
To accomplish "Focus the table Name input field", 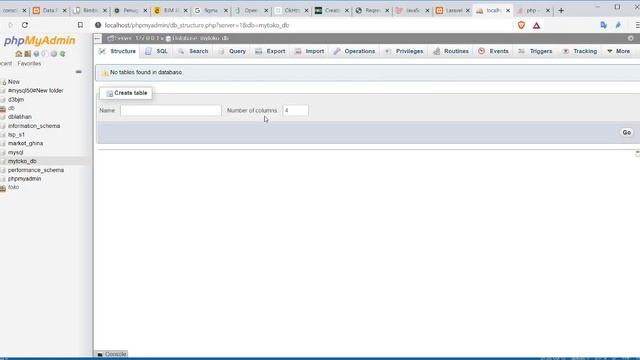I will click(x=171, y=111).
